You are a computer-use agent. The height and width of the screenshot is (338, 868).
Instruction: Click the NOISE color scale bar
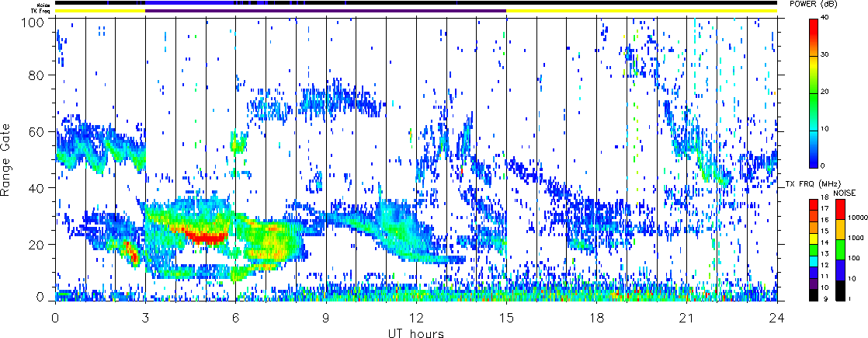point(840,249)
